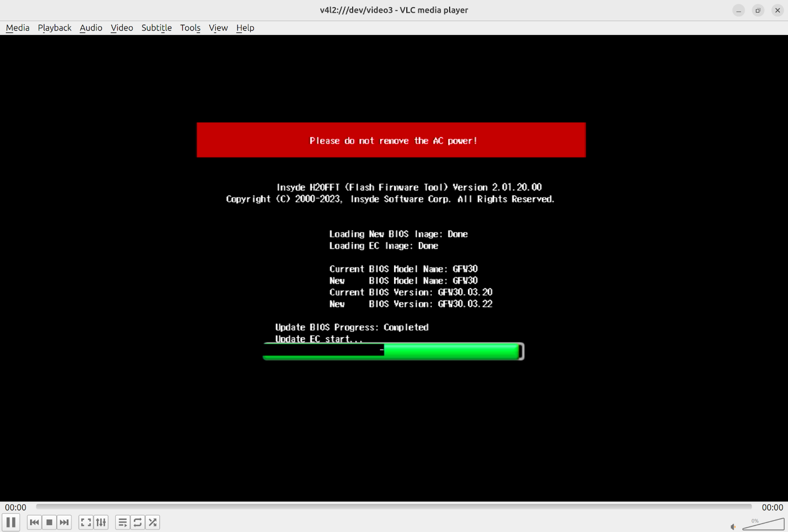The height and width of the screenshot is (532, 788).
Task: Set volume on the volume slider
Action: pyautogui.click(x=763, y=524)
